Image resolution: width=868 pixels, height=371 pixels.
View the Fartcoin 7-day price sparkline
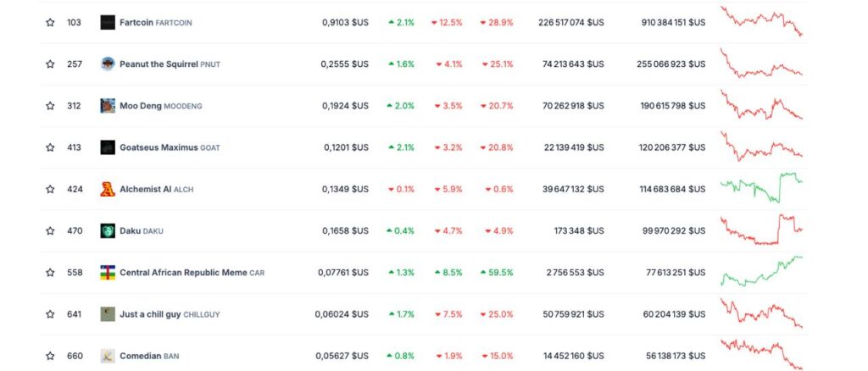click(x=761, y=21)
